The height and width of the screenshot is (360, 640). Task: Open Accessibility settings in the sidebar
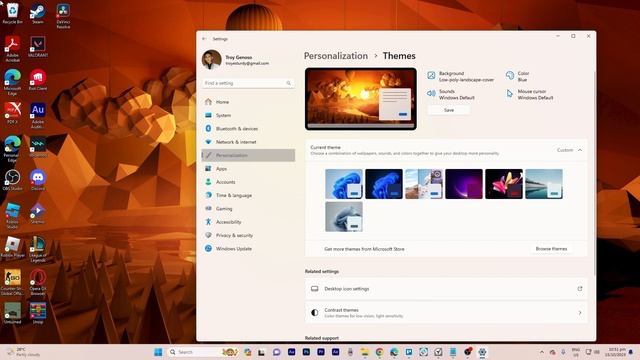[248, 222]
